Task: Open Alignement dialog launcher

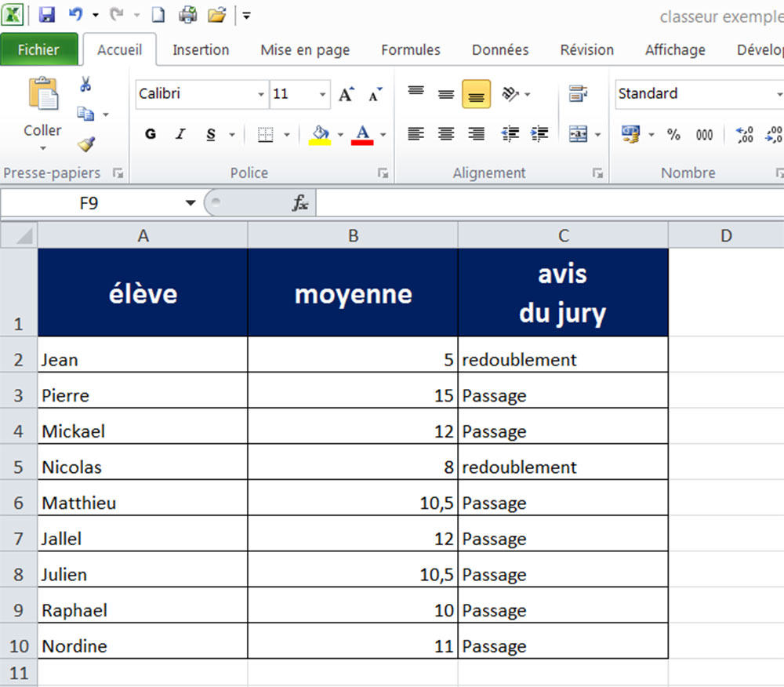Action: 597,173
